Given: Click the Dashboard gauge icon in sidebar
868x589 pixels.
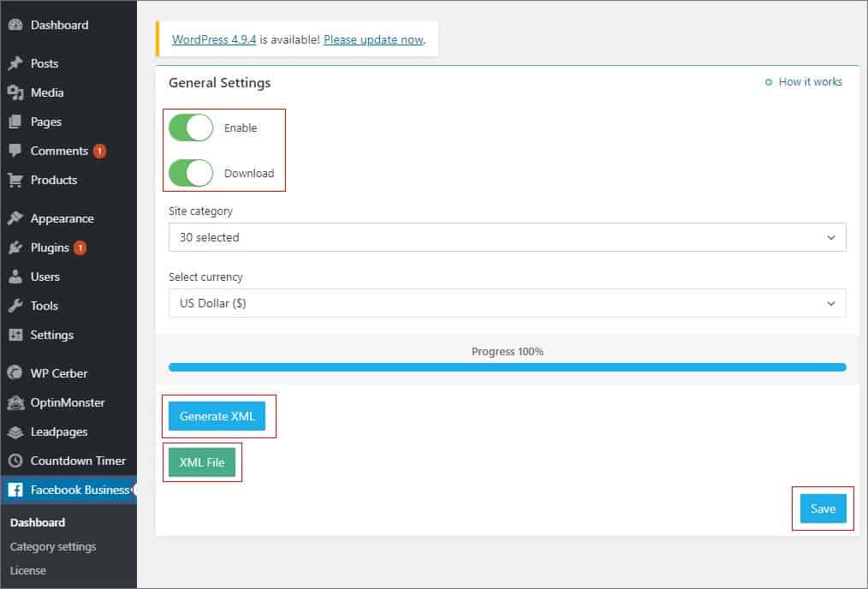Looking at the screenshot, I should 15,26.
